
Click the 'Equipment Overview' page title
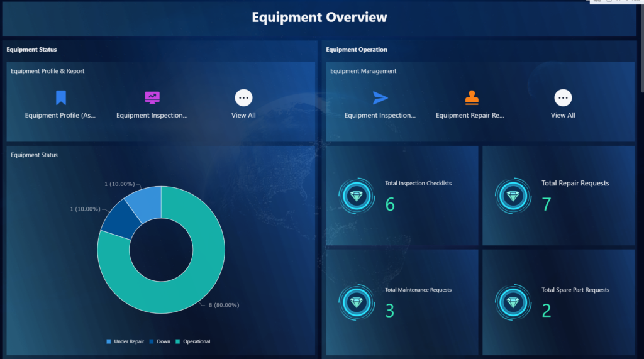click(319, 17)
